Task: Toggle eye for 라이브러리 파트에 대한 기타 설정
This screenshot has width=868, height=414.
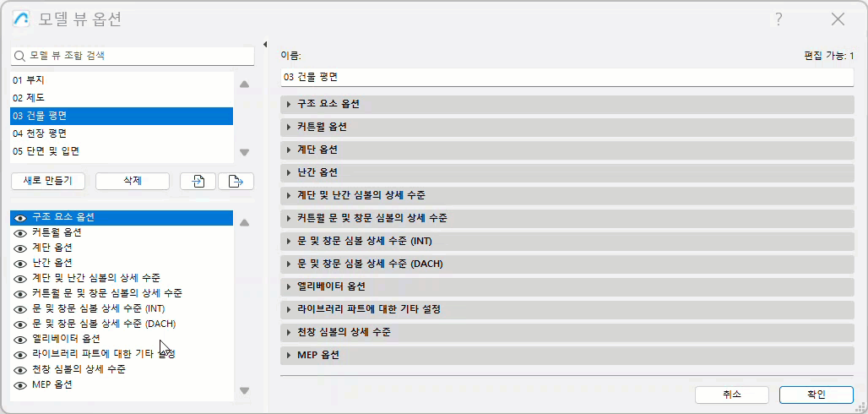Action: tap(21, 354)
